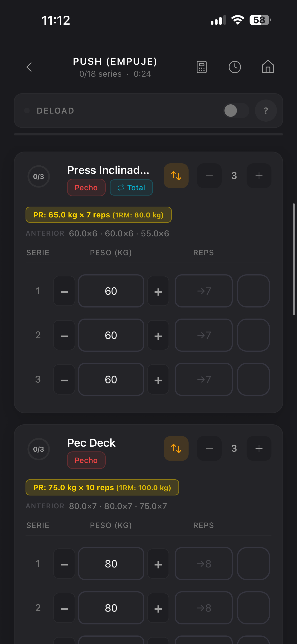
Task: Tap the Pecho tag under Pec Deck
Action: tap(86, 460)
